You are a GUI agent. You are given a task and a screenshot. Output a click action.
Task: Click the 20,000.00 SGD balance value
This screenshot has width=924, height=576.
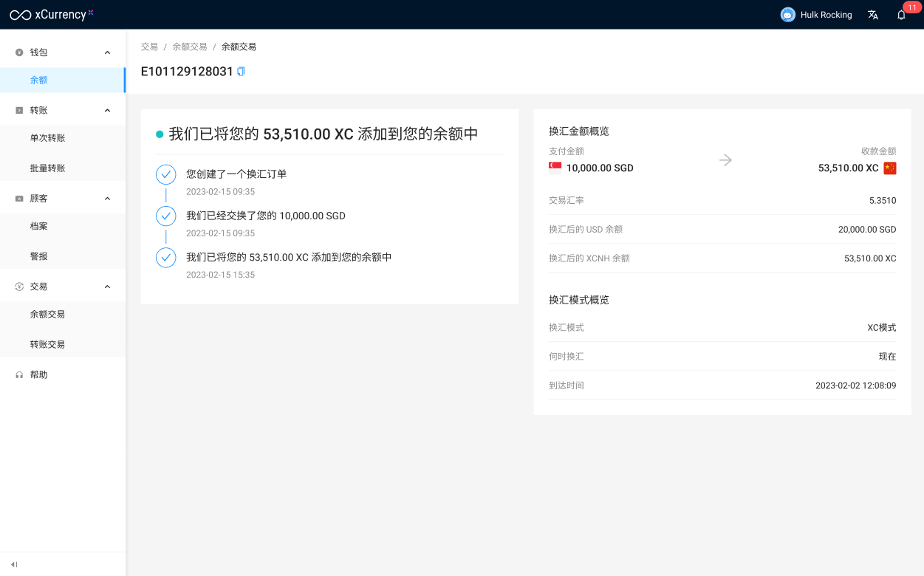pyautogui.click(x=867, y=230)
